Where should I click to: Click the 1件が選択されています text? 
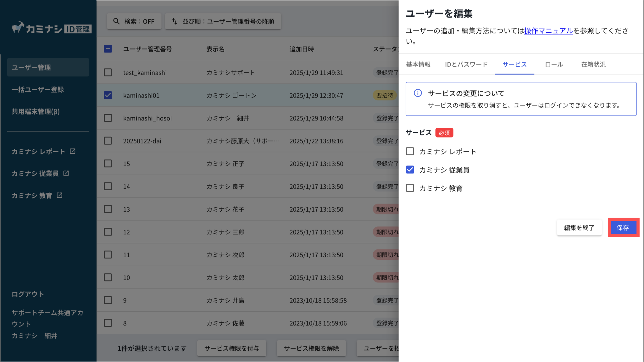click(152, 348)
